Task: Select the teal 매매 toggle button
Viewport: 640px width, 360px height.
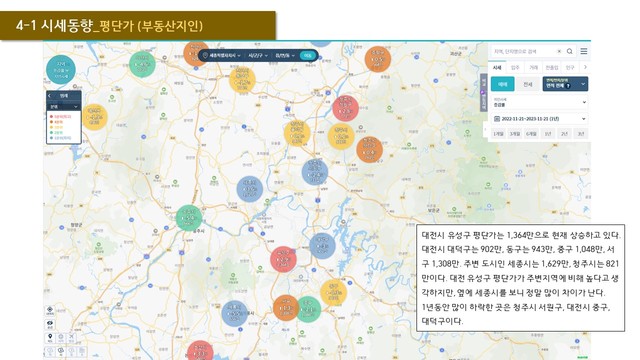Action: [502, 84]
